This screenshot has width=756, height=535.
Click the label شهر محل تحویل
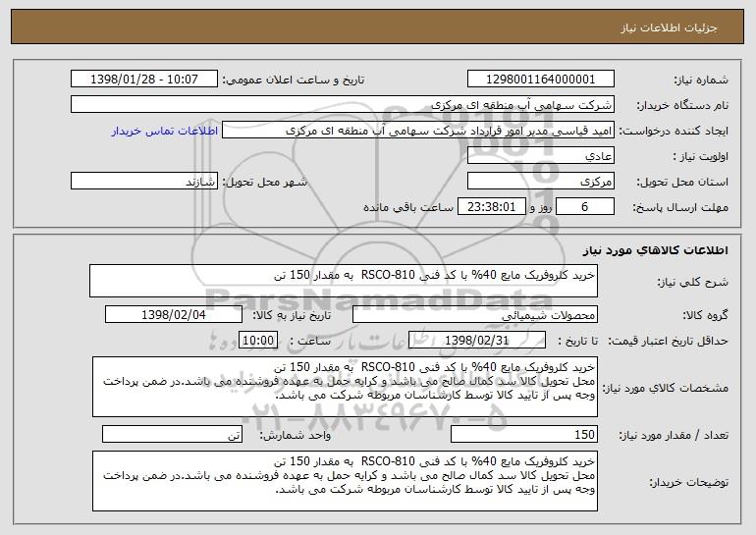tap(264, 183)
